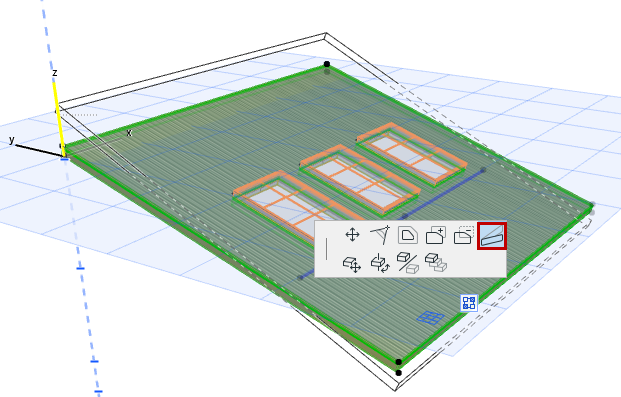
Task: Pick the Subtract from Polygon minus icon
Action: 464,235
